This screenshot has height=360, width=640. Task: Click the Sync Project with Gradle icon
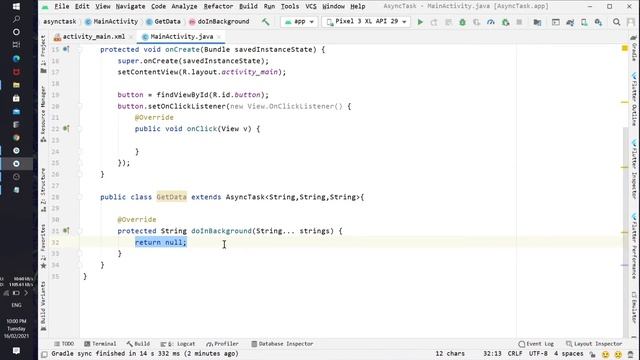[570, 22]
